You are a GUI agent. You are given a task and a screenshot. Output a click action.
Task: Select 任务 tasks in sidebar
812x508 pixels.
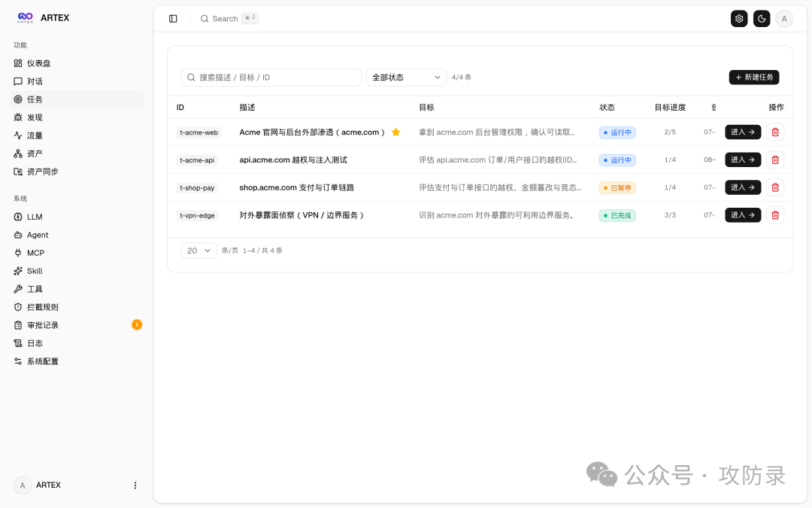point(76,99)
